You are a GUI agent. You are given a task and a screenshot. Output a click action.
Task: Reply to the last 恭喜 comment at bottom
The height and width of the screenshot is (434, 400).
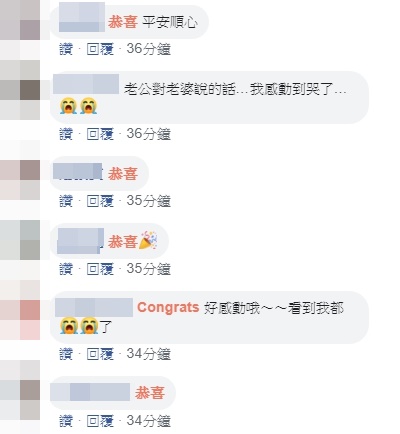pos(100,421)
